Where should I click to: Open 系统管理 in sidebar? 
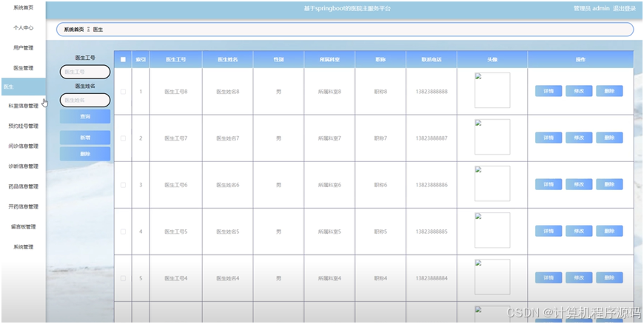[23, 247]
